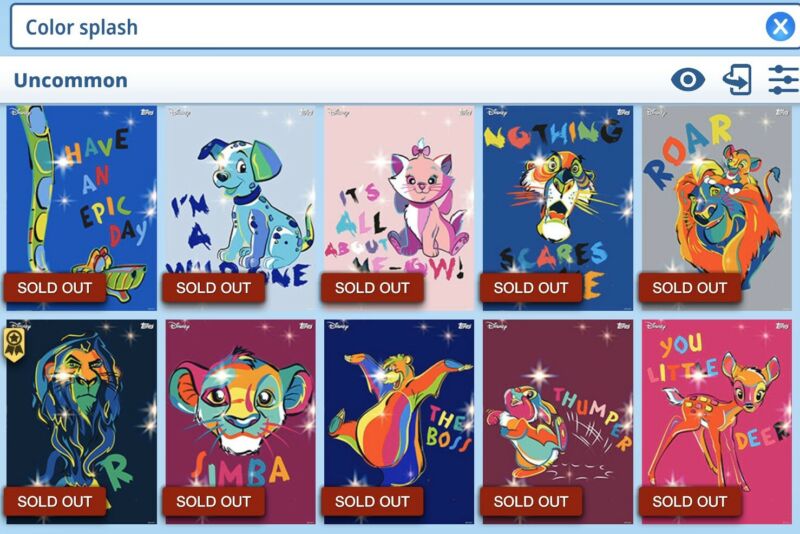Toggle the eye visibility icon

(688, 80)
